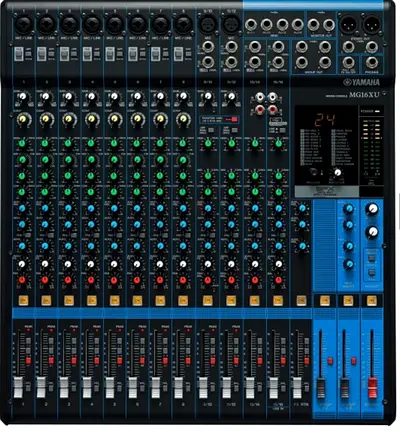Toggle the gray switch below channel 9/10 gain

click(212, 130)
